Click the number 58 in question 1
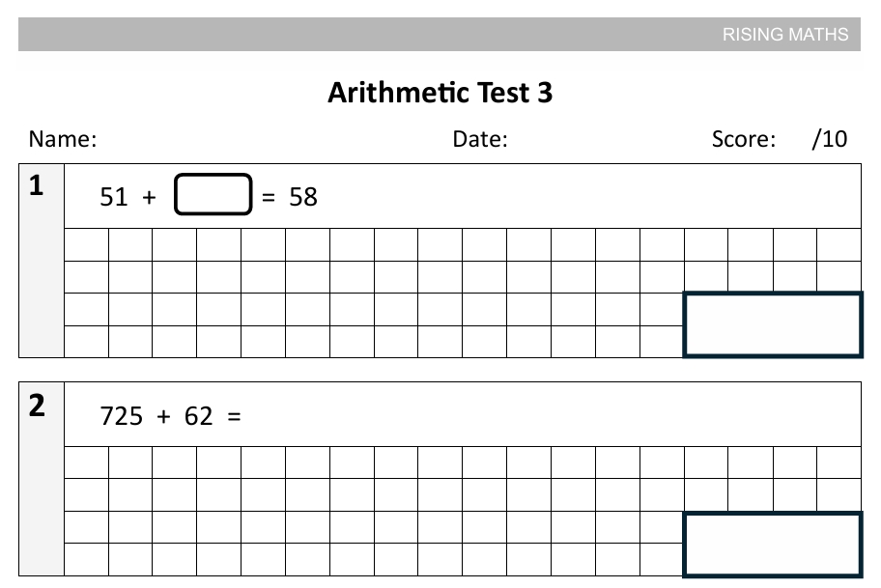The width and height of the screenshot is (881, 588). pos(303,197)
